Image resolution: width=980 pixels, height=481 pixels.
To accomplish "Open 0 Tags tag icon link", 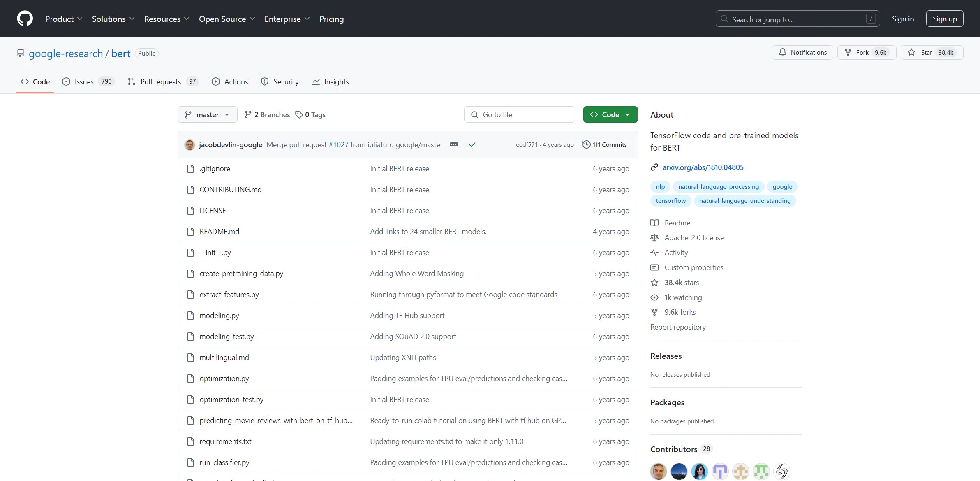I will click(x=299, y=114).
